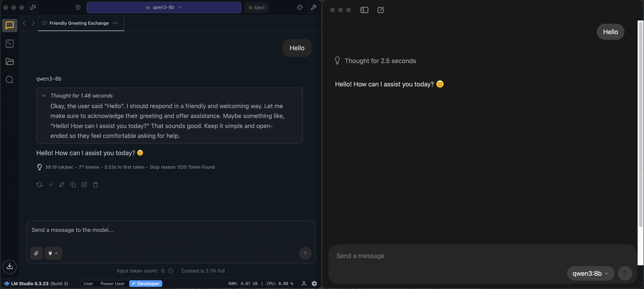Attach a file using the paperclip icon

36,253
